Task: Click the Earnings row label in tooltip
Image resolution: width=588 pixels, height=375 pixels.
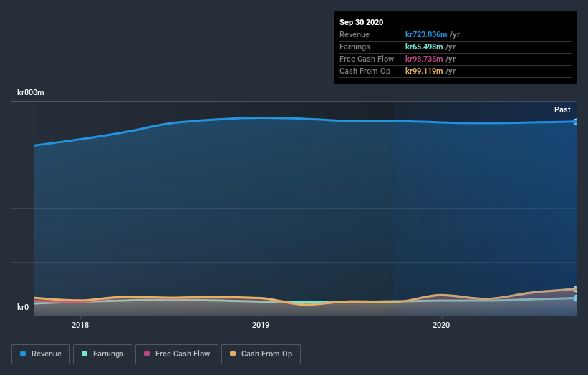Action: point(355,47)
